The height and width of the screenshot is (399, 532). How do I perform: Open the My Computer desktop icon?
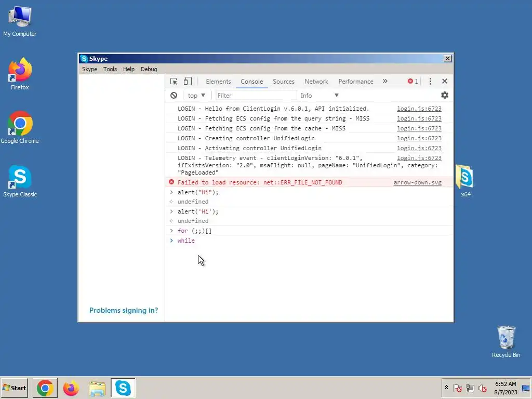[x=20, y=21]
